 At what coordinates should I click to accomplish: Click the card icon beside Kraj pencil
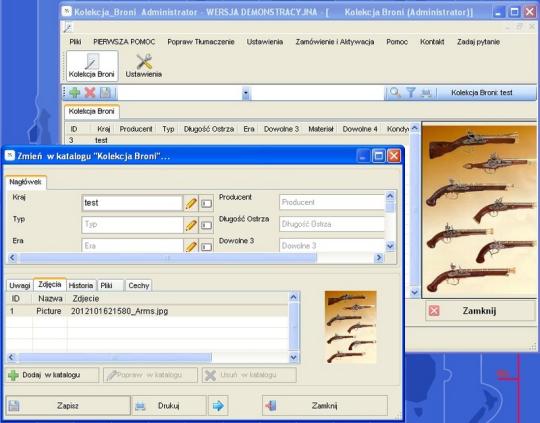click(206, 203)
